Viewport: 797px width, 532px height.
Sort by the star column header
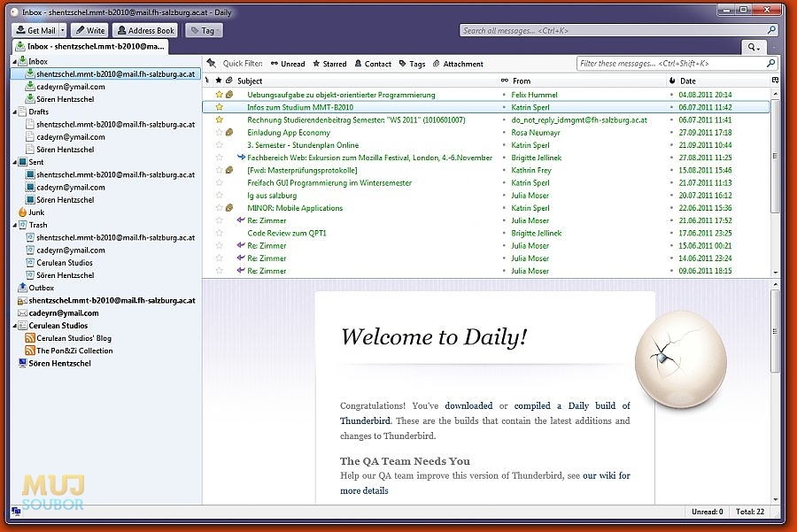click(219, 81)
